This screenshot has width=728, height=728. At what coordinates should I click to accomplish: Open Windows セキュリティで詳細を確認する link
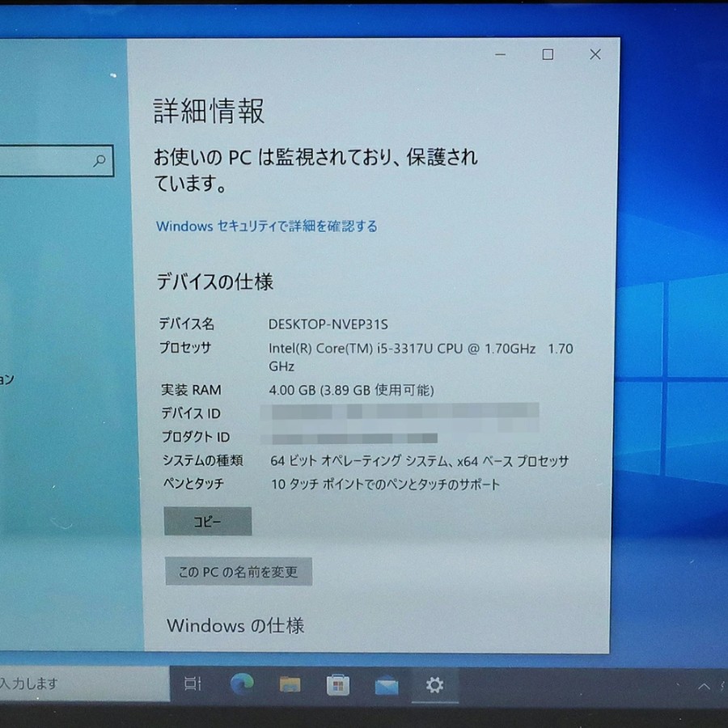[x=266, y=226]
